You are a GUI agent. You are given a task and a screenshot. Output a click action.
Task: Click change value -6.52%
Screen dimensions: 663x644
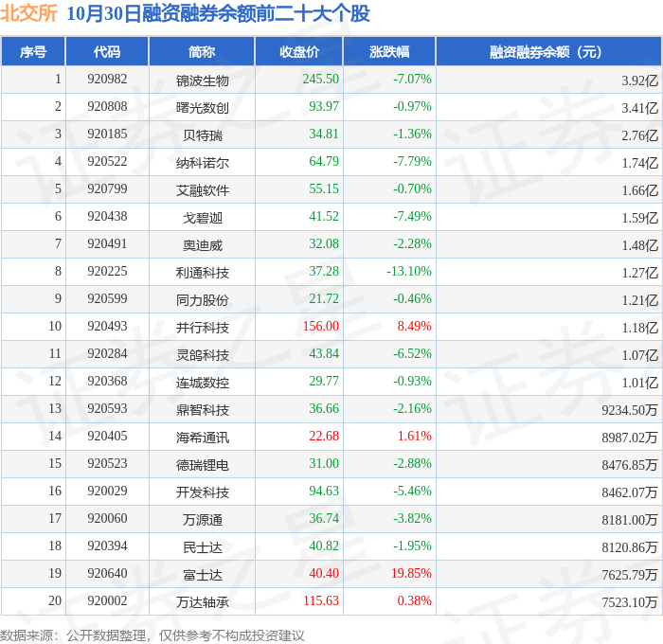click(x=412, y=354)
